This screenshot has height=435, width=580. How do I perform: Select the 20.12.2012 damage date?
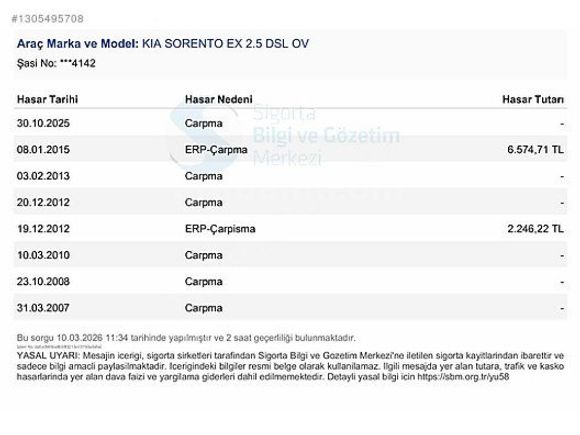(43, 202)
